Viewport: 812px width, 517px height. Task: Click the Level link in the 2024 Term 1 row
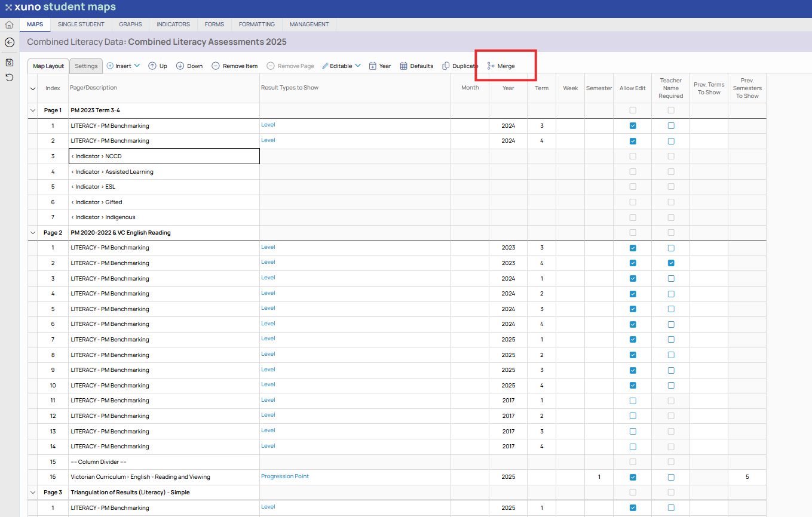pyautogui.click(x=268, y=278)
